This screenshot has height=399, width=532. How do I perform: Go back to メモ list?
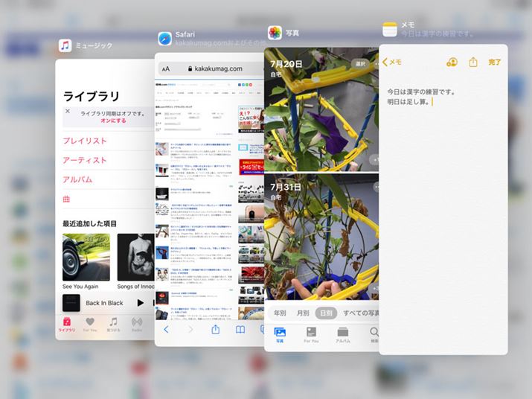(x=392, y=63)
